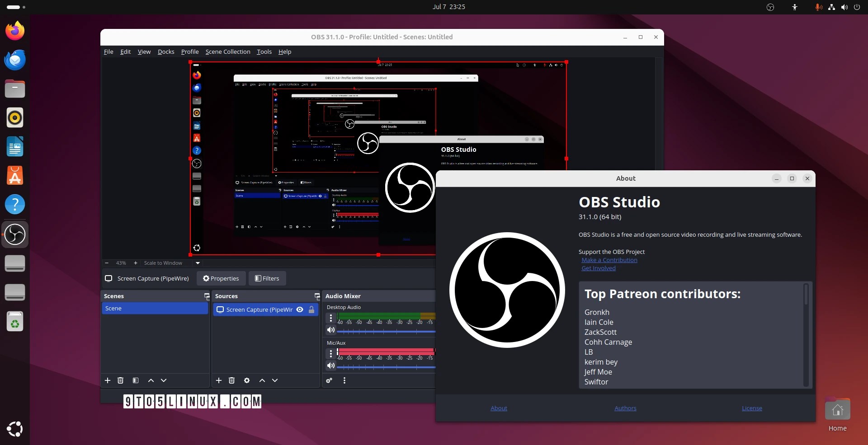
Task: Open Desktop Audio three-dot options
Action: (331, 318)
